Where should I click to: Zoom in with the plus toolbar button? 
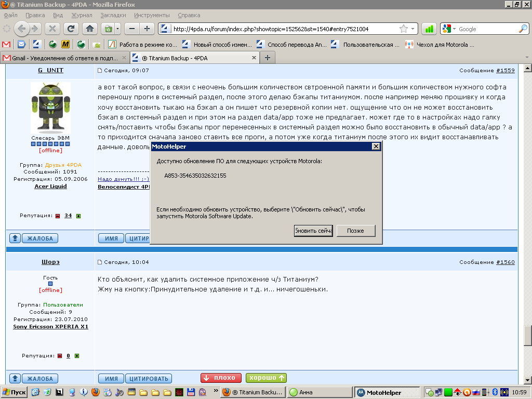click(x=147, y=29)
